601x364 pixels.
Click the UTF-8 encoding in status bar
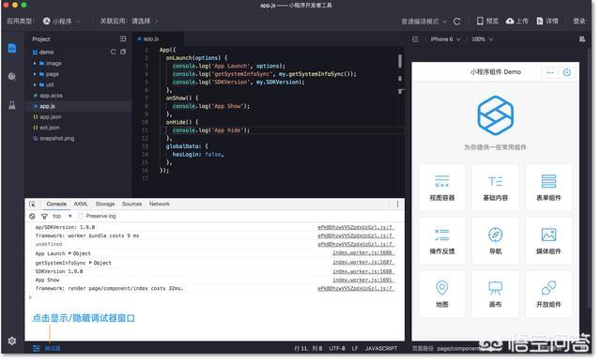coord(337,349)
